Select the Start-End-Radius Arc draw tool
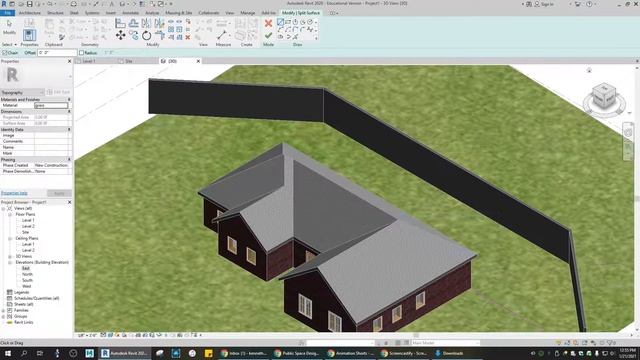The width and height of the screenshot is (640, 360). point(280,29)
